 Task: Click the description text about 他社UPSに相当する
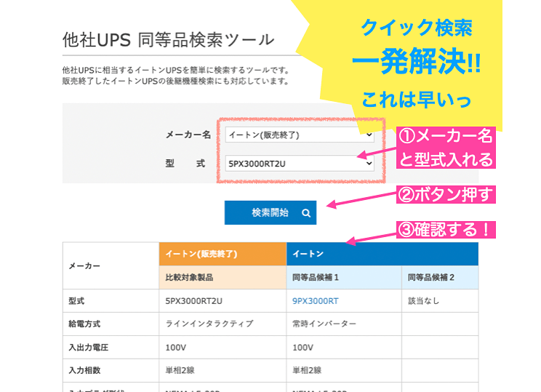tap(176, 70)
